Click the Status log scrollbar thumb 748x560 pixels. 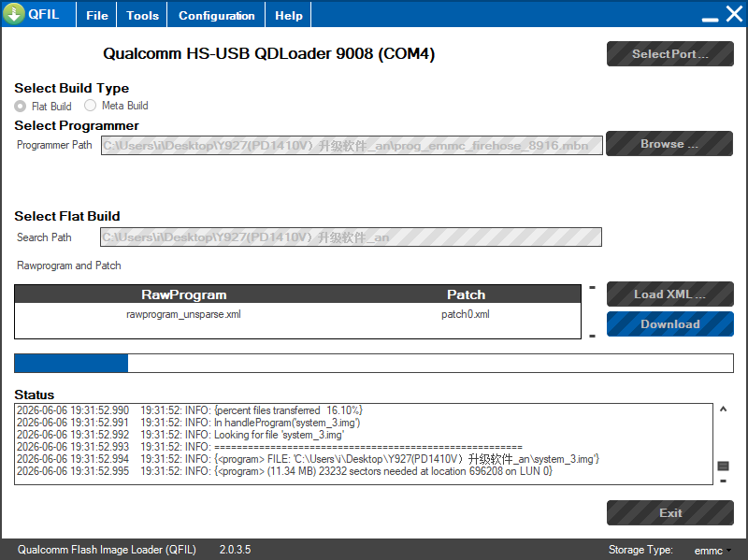[x=723, y=466]
